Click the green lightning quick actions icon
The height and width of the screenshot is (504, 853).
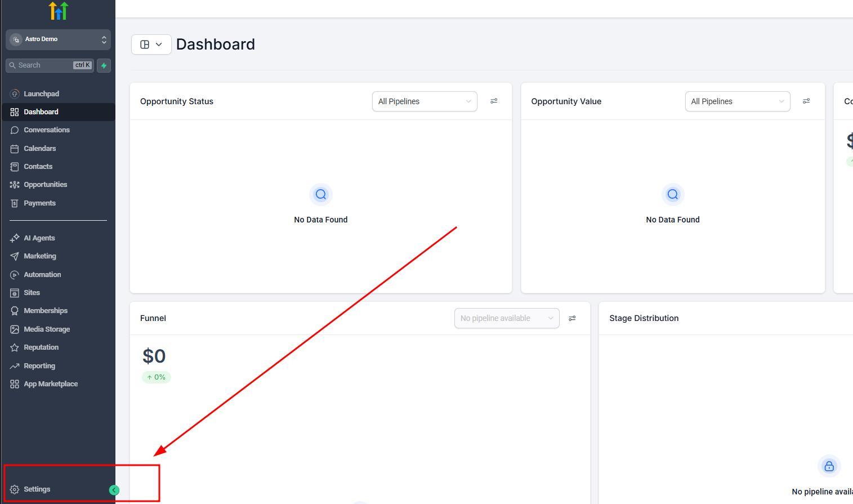coord(104,65)
